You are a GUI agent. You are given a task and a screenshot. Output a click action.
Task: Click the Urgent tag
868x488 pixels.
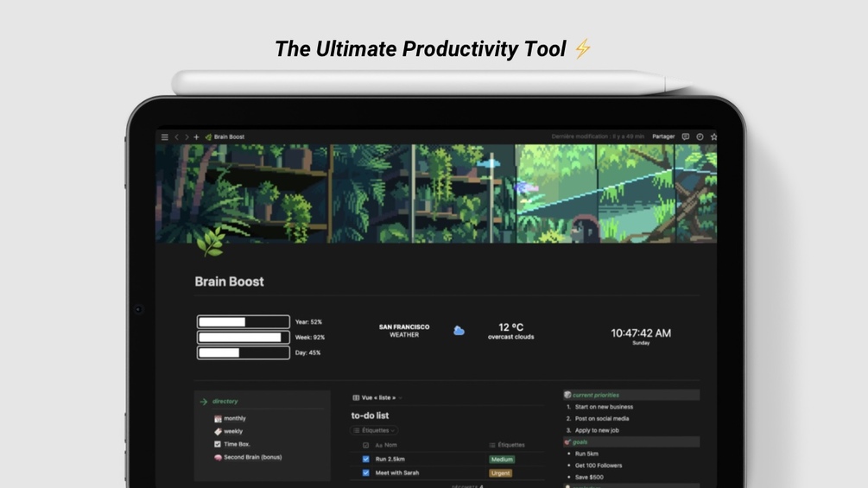point(500,473)
